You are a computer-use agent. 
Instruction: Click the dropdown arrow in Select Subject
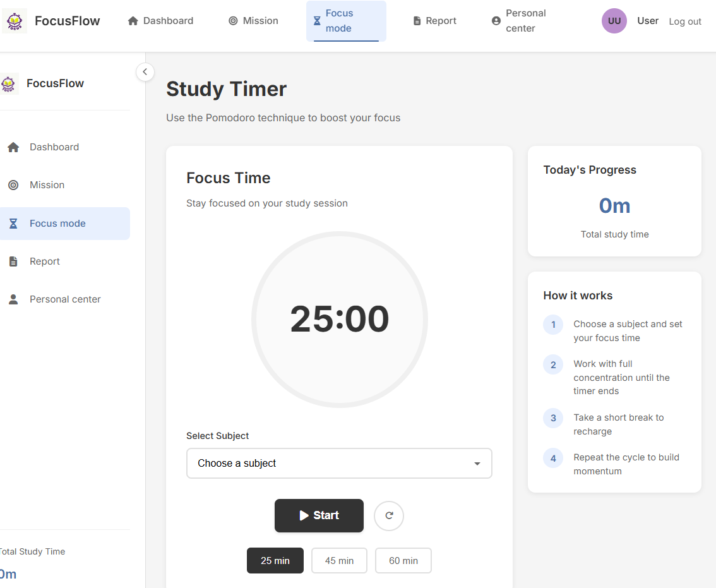pos(477,464)
